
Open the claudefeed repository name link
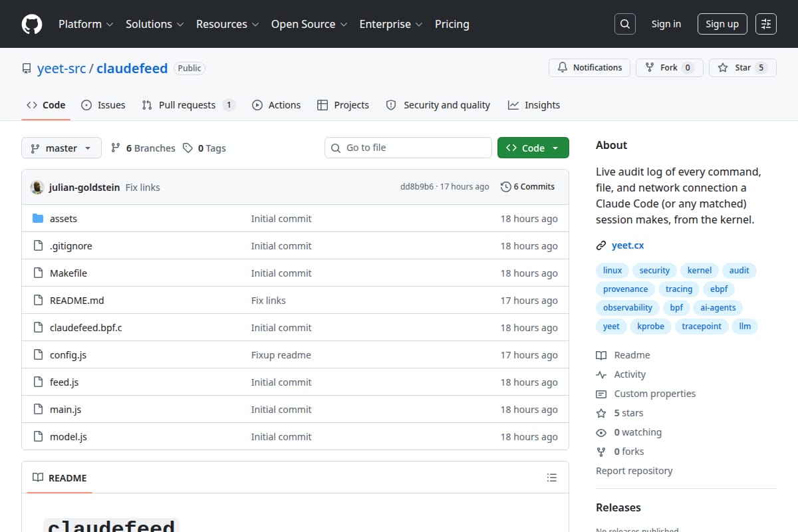tap(132, 68)
